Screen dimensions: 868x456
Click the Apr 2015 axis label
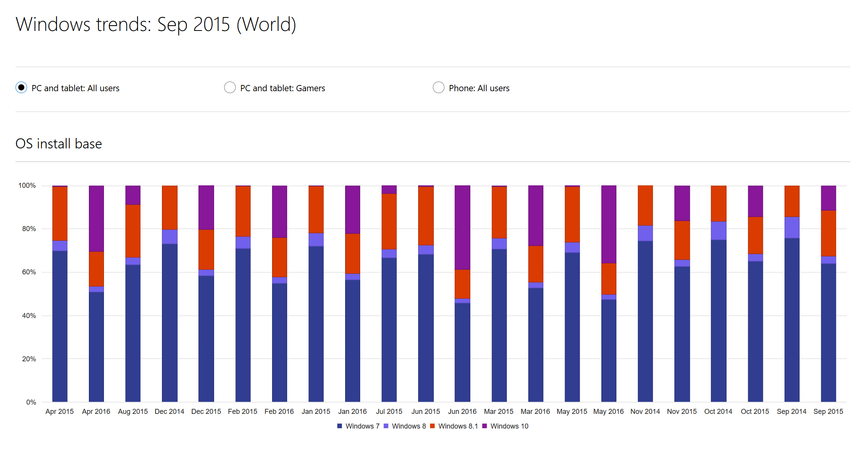(x=60, y=412)
